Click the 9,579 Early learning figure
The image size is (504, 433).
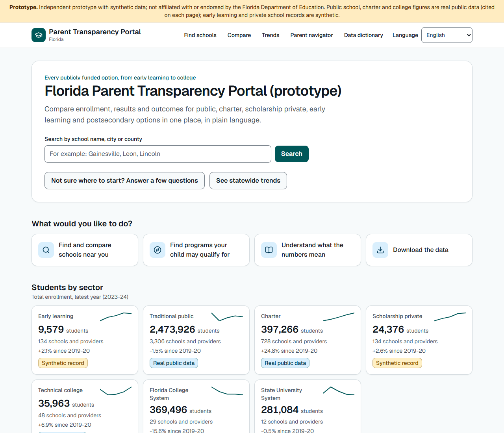pyautogui.click(x=51, y=329)
